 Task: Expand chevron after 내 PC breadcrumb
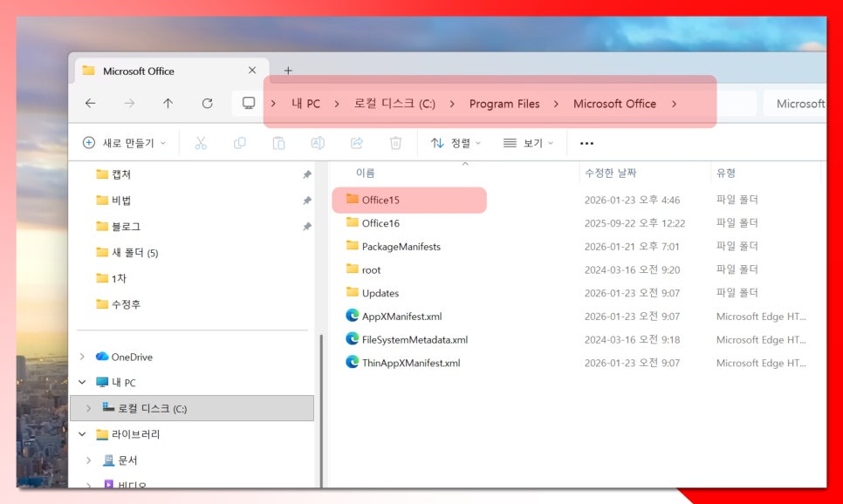pyautogui.click(x=337, y=104)
